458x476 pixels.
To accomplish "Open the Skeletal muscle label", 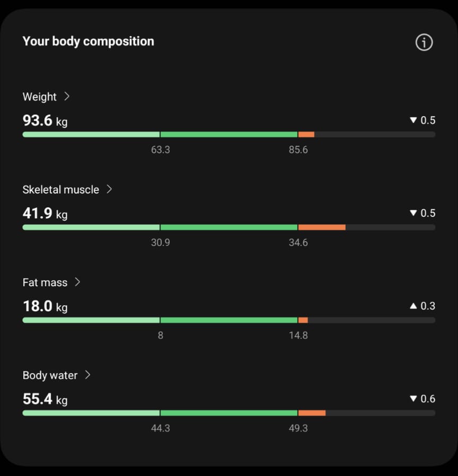I will 60,190.
